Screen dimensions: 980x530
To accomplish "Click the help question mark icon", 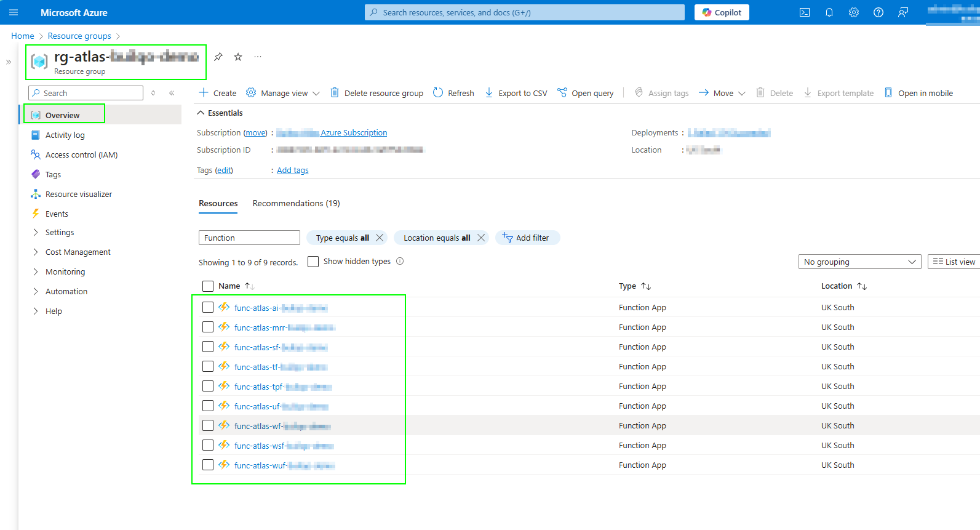I will [x=878, y=12].
